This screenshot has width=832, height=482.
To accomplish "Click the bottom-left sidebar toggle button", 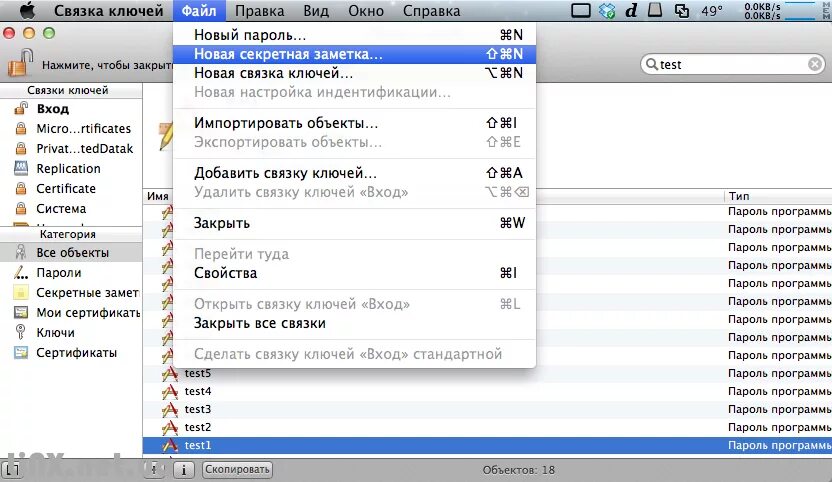I will click(12, 470).
